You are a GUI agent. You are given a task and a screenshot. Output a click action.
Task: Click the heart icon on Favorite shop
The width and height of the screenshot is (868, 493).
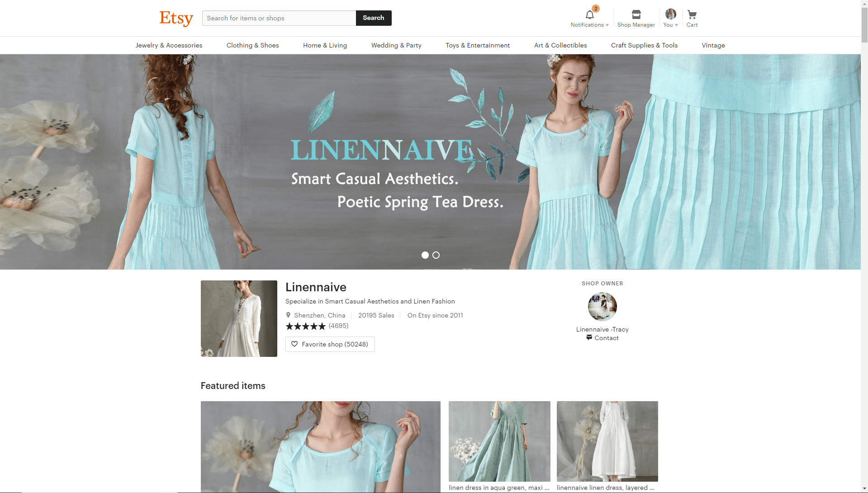(x=294, y=344)
